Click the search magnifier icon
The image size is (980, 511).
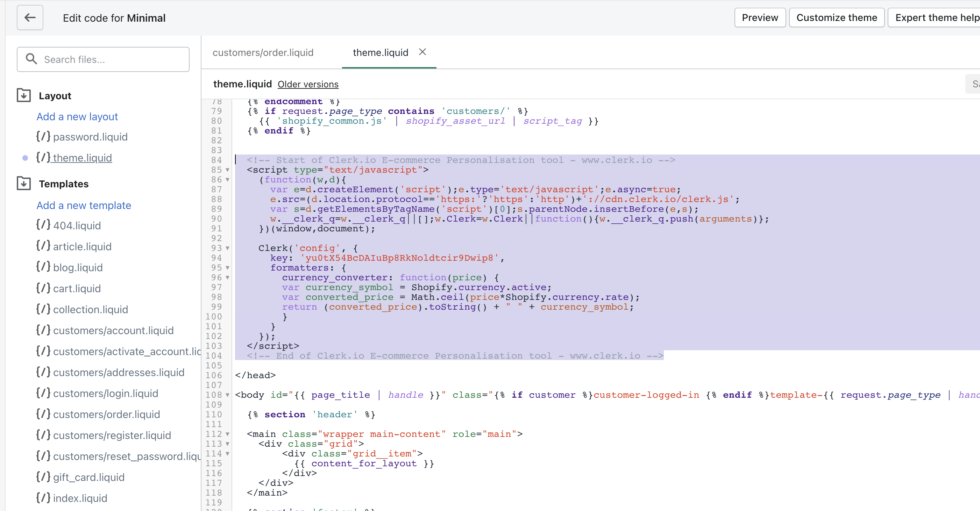click(x=31, y=59)
